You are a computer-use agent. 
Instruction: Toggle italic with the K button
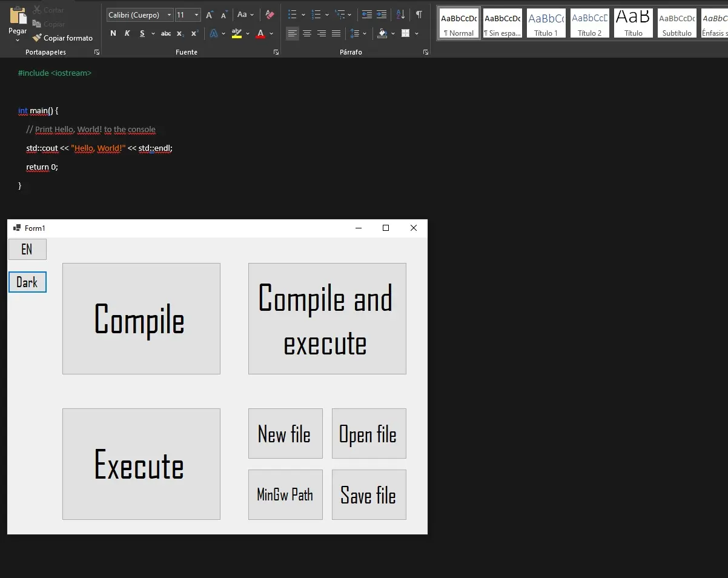click(x=127, y=33)
